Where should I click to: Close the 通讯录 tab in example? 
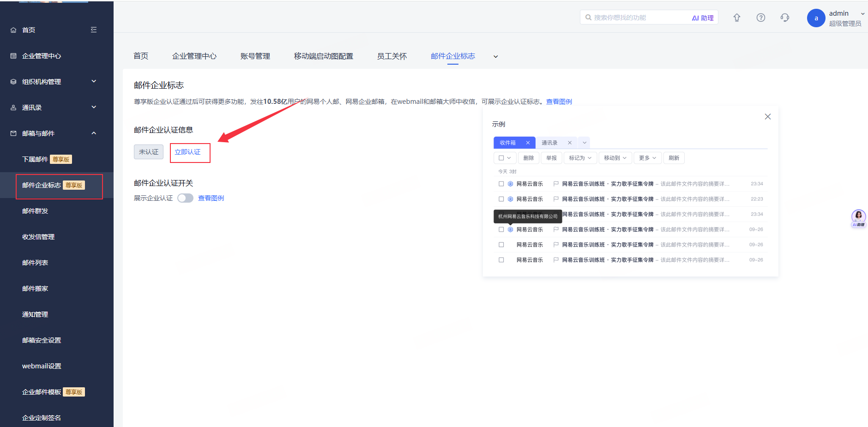pos(570,143)
